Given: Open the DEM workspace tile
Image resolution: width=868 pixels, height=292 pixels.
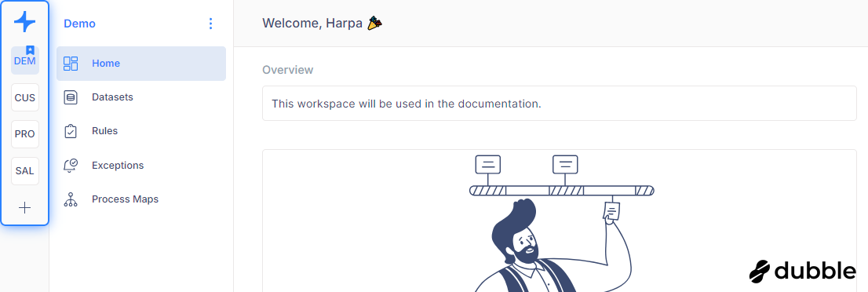Looking at the screenshot, I should (25, 61).
